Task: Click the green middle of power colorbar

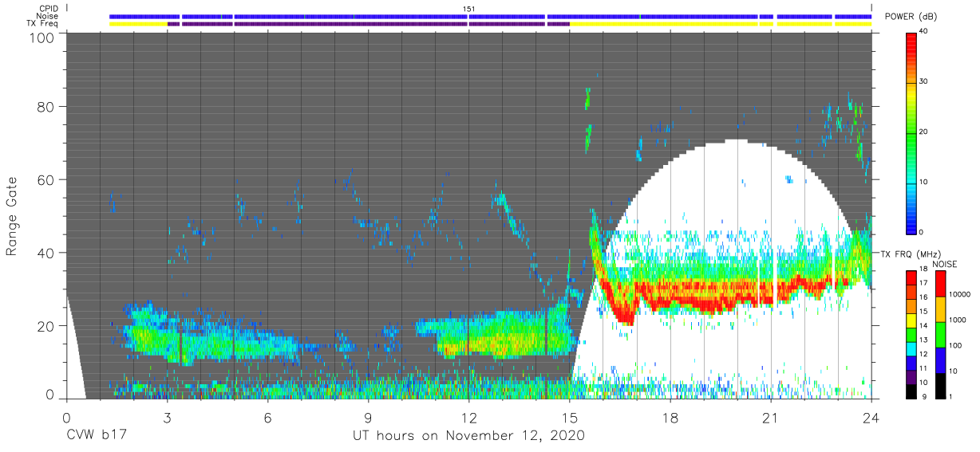Action: [x=913, y=132]
